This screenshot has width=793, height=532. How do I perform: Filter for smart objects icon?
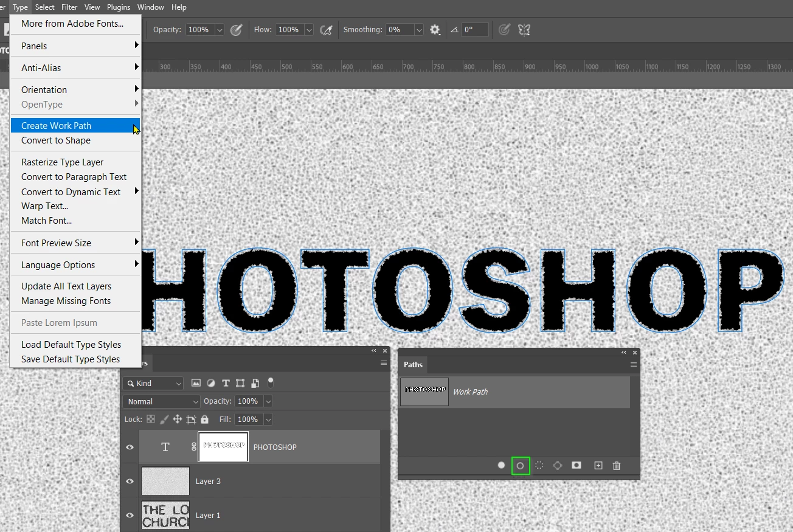(255, 383)
